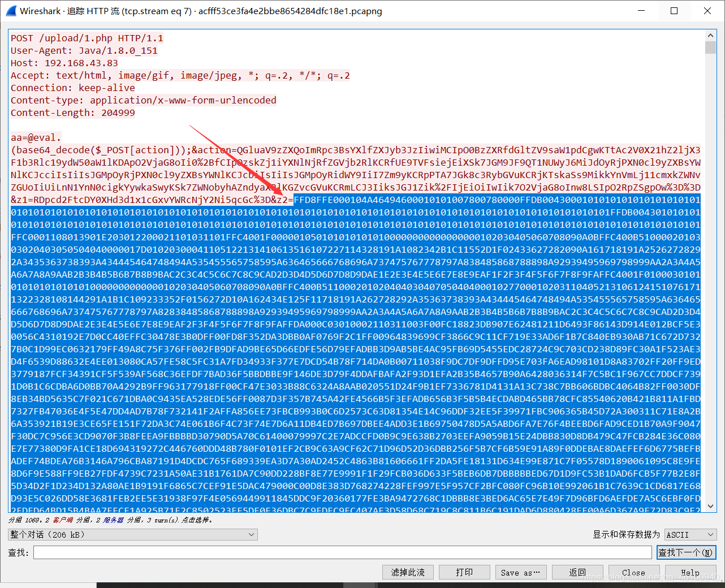Image resolution: width=725 pixels, height=588 pixels.
Task: Click the packet count status text
Action: click(110, 520)
